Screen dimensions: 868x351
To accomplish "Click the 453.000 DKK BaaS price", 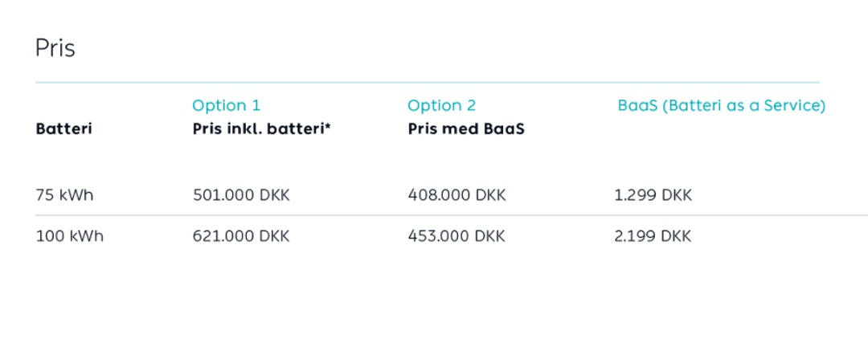I will pos(457,236).
